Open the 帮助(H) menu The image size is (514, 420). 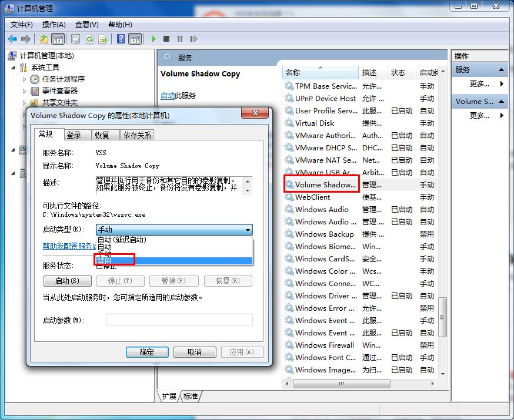[121, 25]
